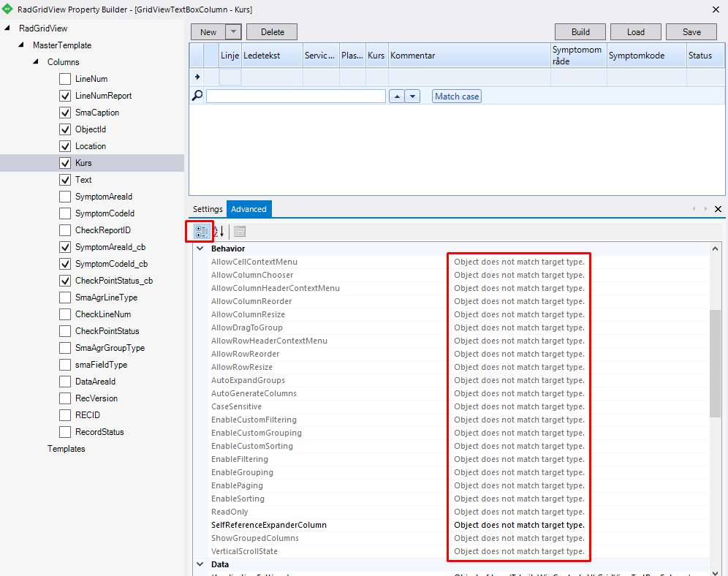Click the Symptomkode column header
Viewport: 728px width, 576px height.
[646, 56]
